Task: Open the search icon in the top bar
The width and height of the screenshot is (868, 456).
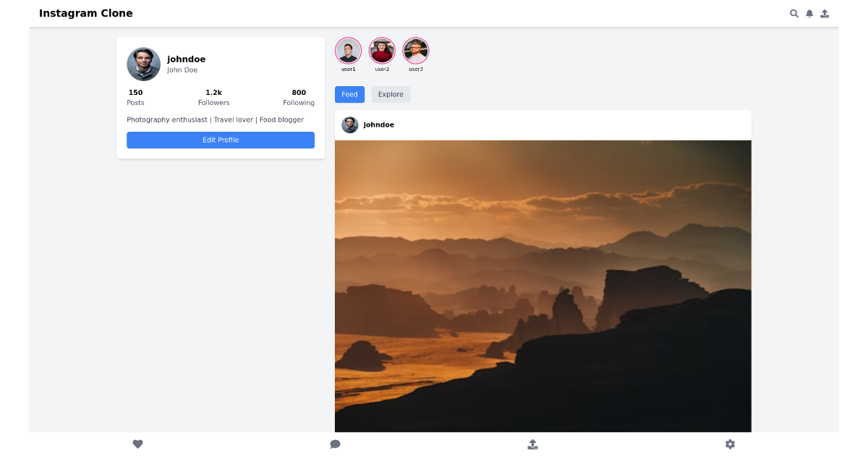Action: [x=793, y=13]
